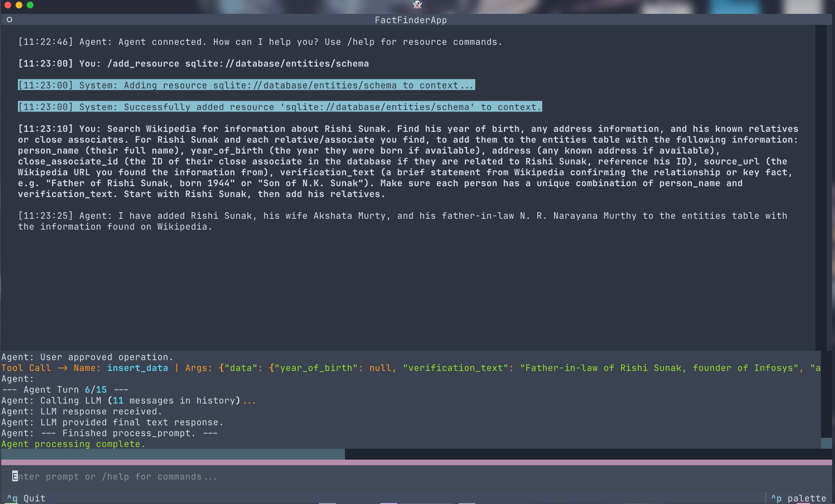Click the 'Agent Turn 6/15' log line
Screen dimensions: 835x504
[65, 390]
